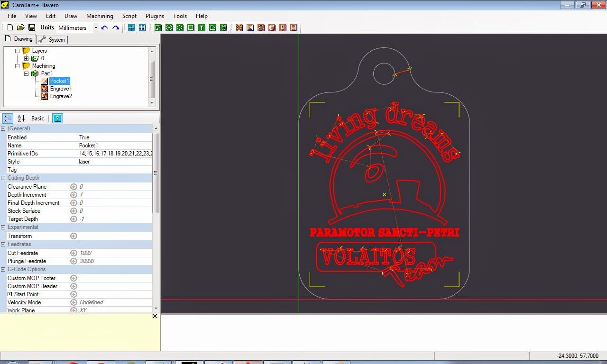Image resolution: width=607 pixels, height=364 pixels.
Task: Select the Text drawing tool
Action: [x=202, y=27]
